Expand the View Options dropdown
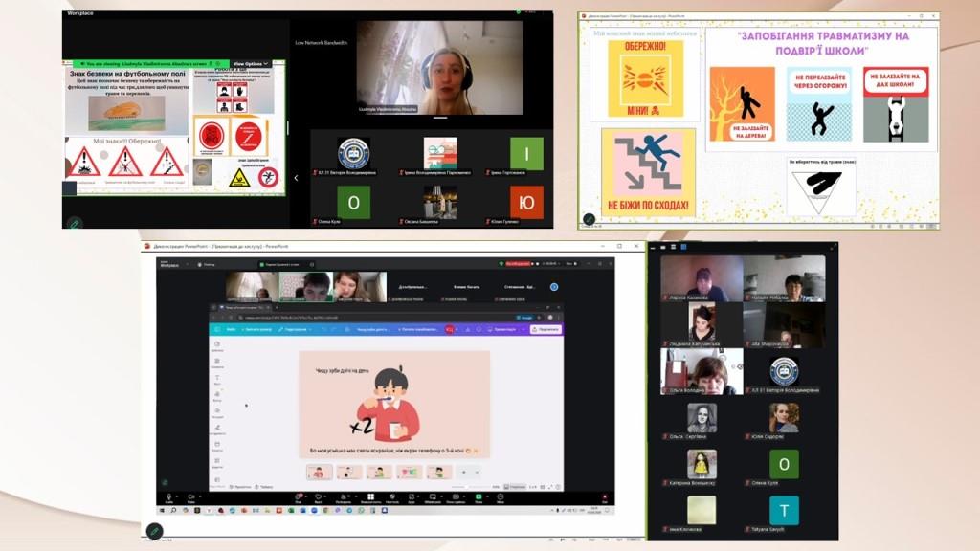Viewport: 980px width, 551px height. coord(249,64)
